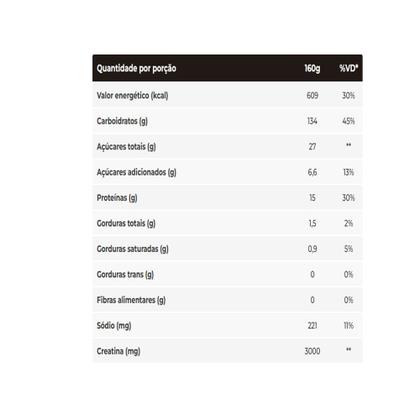Select the 'Carboidratos (g)' row label

[x=122, y=121]
